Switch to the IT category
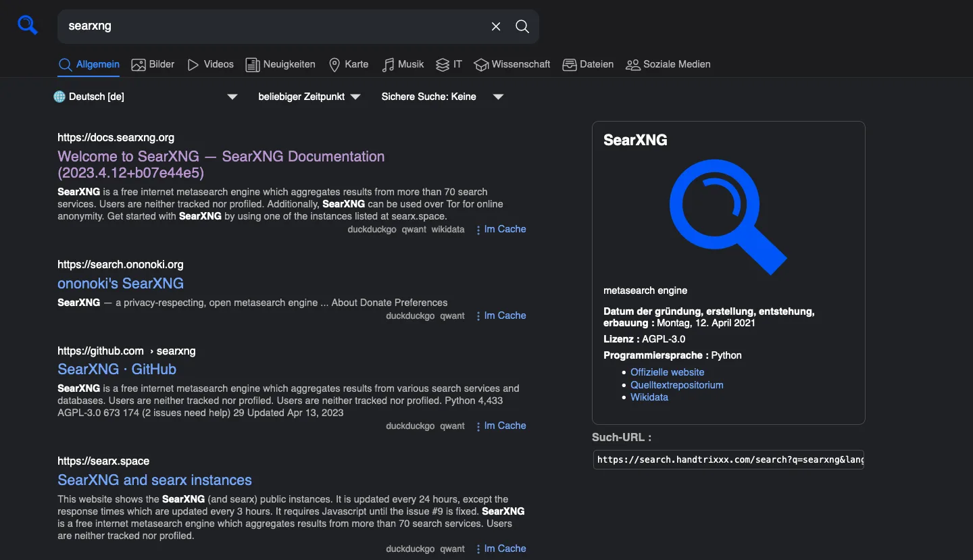 click(x=449, y=64)
